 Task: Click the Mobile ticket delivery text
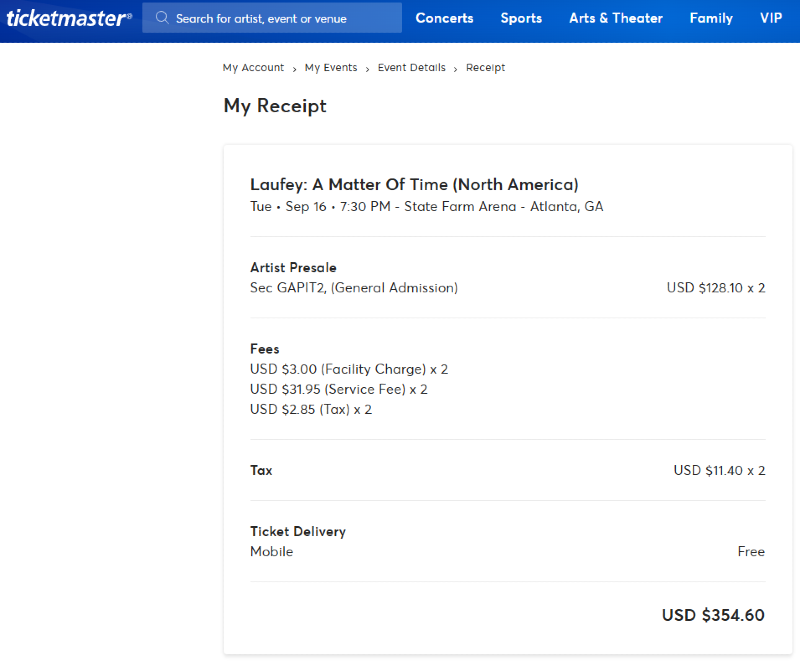coord(271,551)
